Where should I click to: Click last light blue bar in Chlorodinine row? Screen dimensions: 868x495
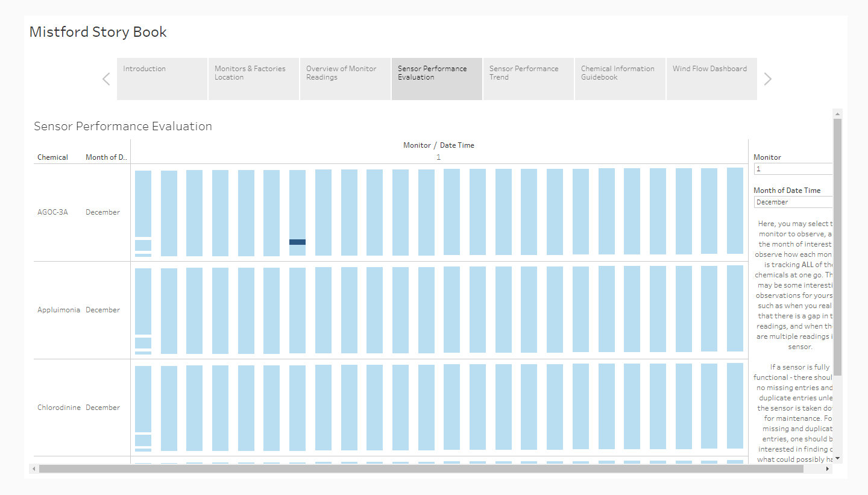tap(735, 406)
